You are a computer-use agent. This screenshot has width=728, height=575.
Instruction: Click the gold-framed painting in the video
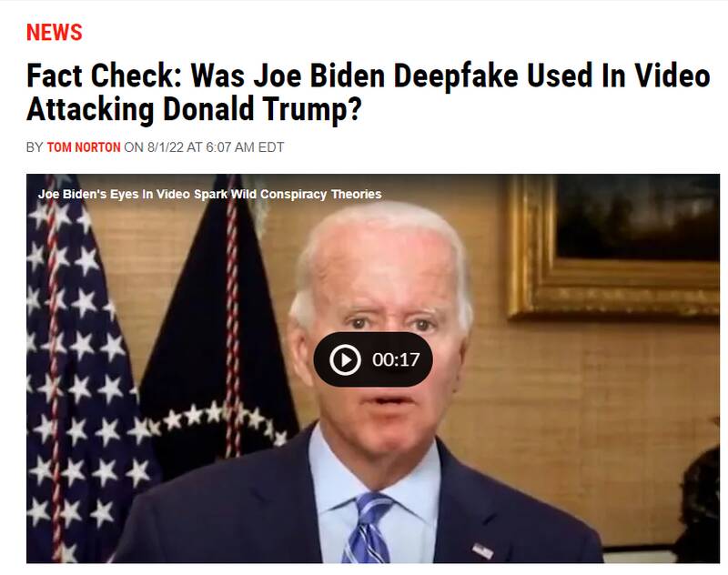(x=613, y=246)
